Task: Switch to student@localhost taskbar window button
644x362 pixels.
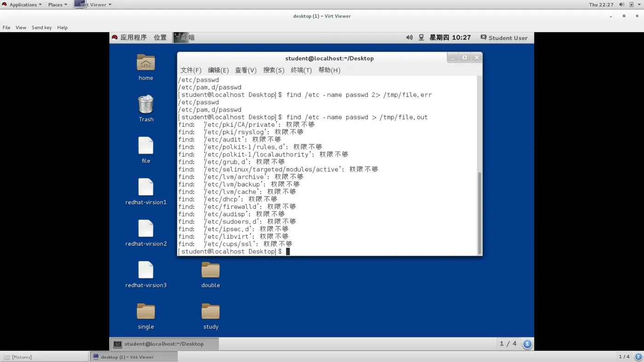Action: click(x=164, y=344)
